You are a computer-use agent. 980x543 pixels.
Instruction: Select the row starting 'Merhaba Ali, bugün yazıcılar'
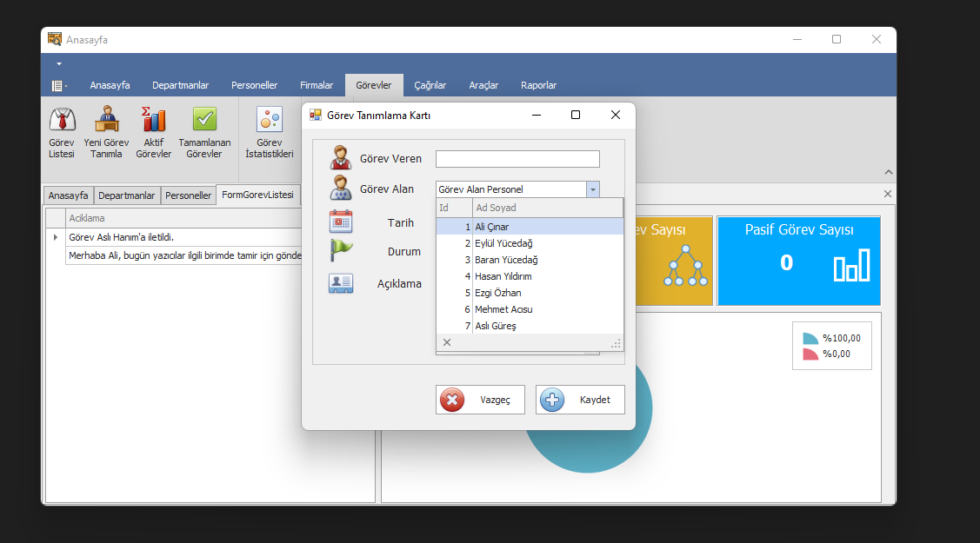tap(183, 255)
